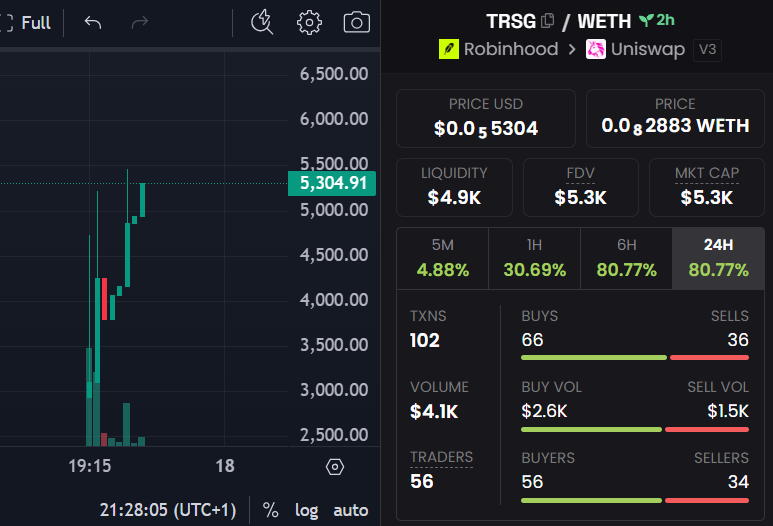
Task: Click the Robinhood chain logo
Action: coord(449,49)
